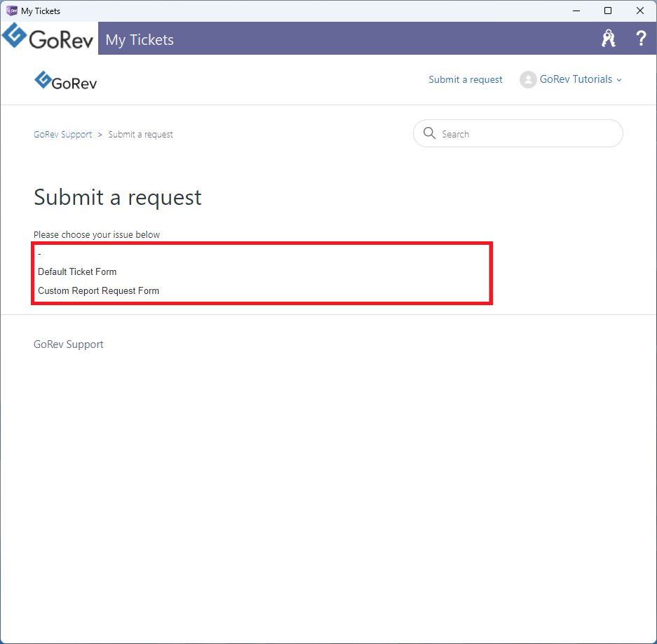Close the My Tickets window
Viewport: 657px width, 644px height.
pyautogui.click(x=639, y=11)
